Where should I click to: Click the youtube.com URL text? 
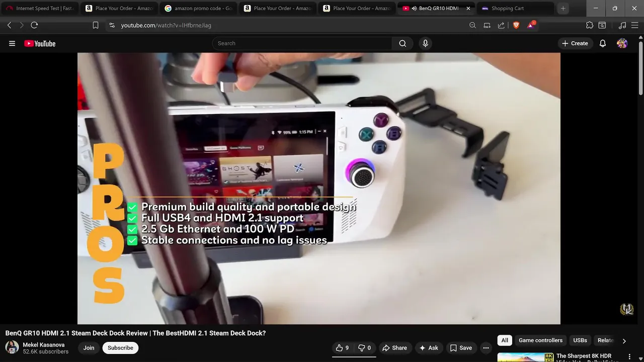[166, 25]
